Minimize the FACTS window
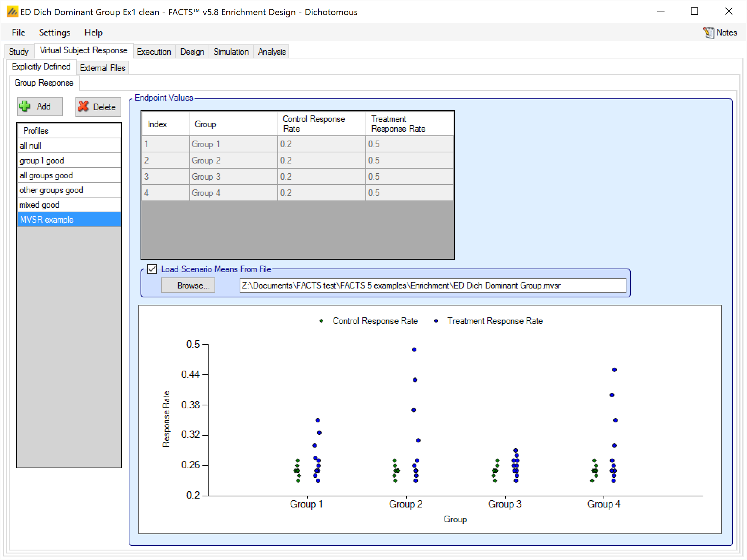 click(661, 11)
